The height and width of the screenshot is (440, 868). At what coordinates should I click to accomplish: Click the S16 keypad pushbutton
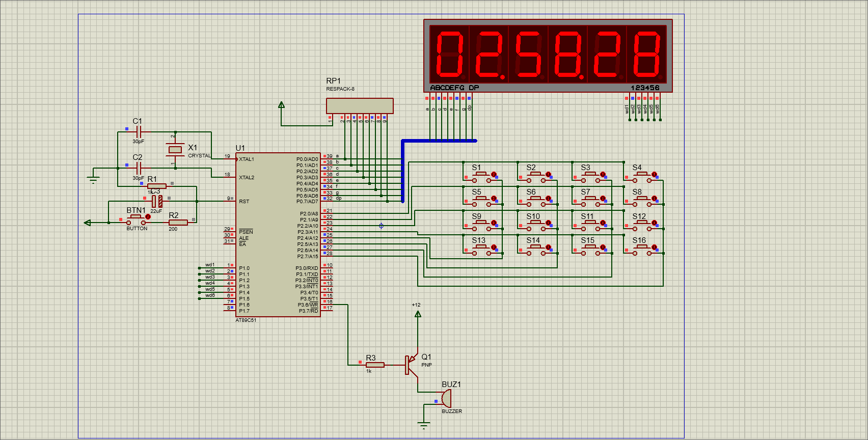642,249
